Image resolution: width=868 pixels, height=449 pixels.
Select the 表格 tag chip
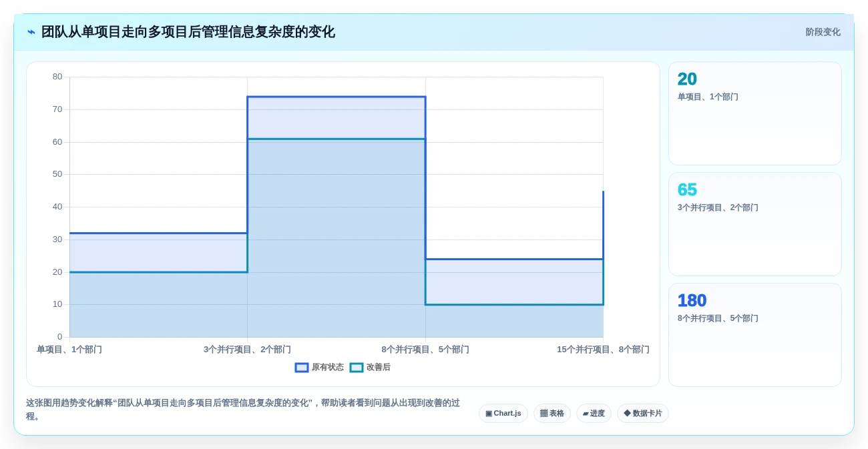tap(552, 413)
